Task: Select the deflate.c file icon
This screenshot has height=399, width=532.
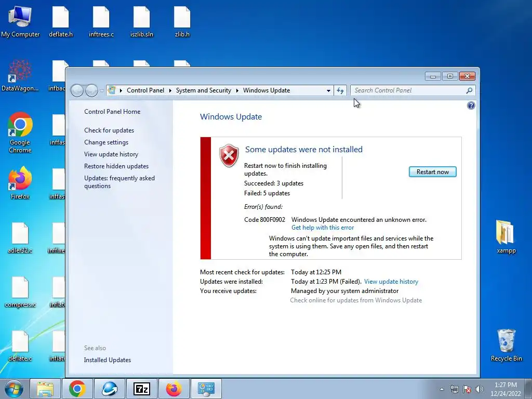Action: [20, 345]
